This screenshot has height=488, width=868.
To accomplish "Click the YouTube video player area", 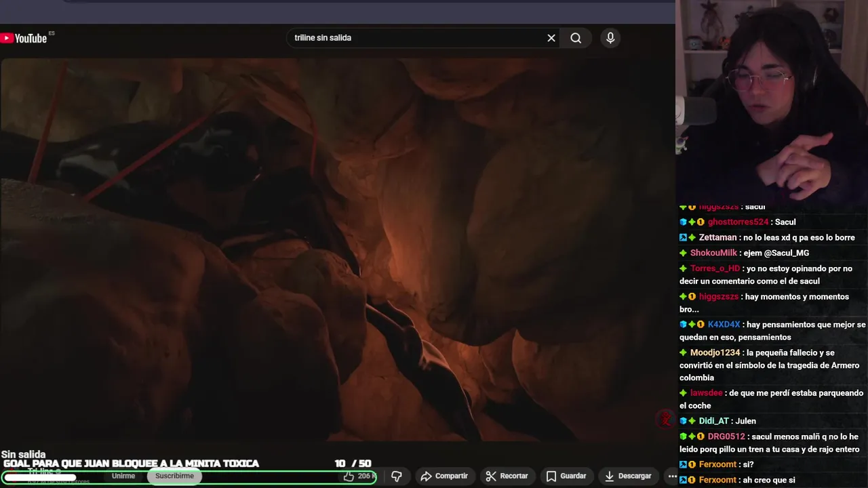I will [x=338, y=249].
